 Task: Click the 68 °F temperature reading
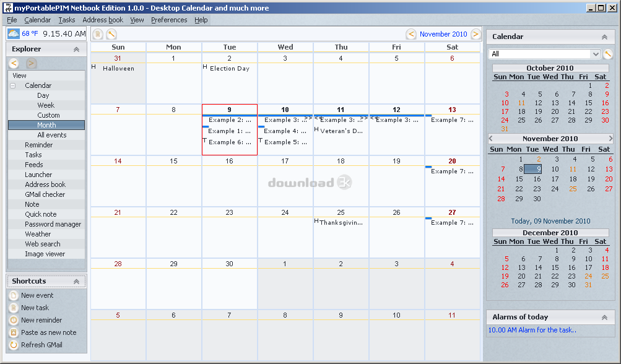(x=30, y=33)
